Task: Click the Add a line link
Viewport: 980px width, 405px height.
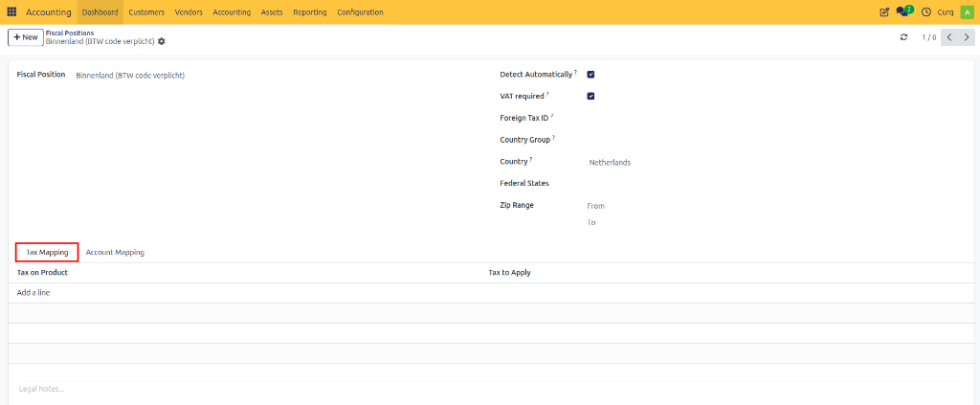Action: click(33, 293)
